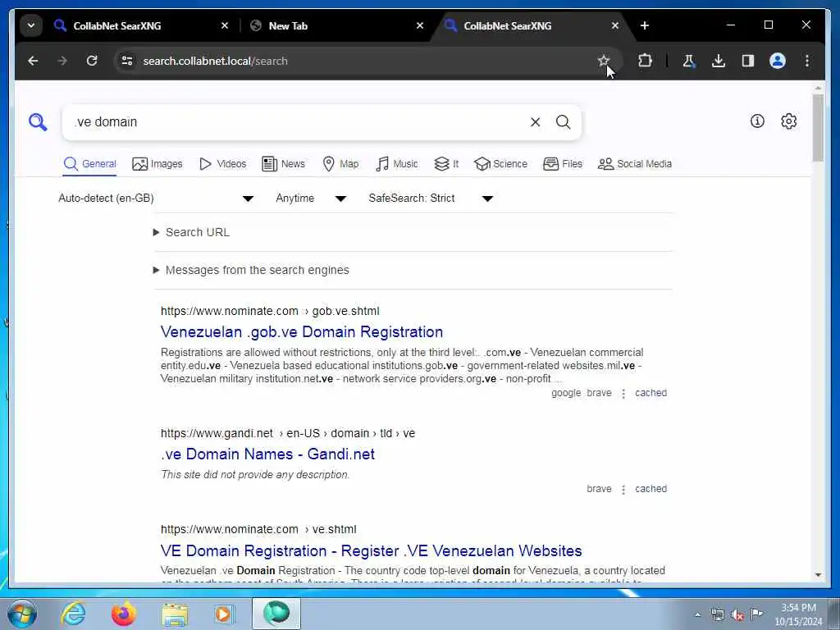The height and width of the screenshot is (630, 840).
Task: Open the nominate.com gob.ve.shtml URL
Action: tap(270, 311)
